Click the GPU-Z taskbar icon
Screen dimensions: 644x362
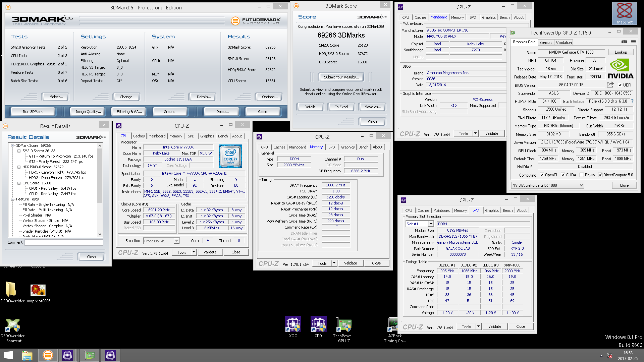(x=90, y=355)
